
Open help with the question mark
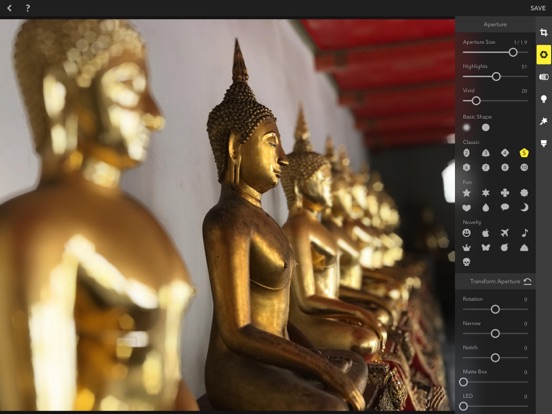click(28, 8)
